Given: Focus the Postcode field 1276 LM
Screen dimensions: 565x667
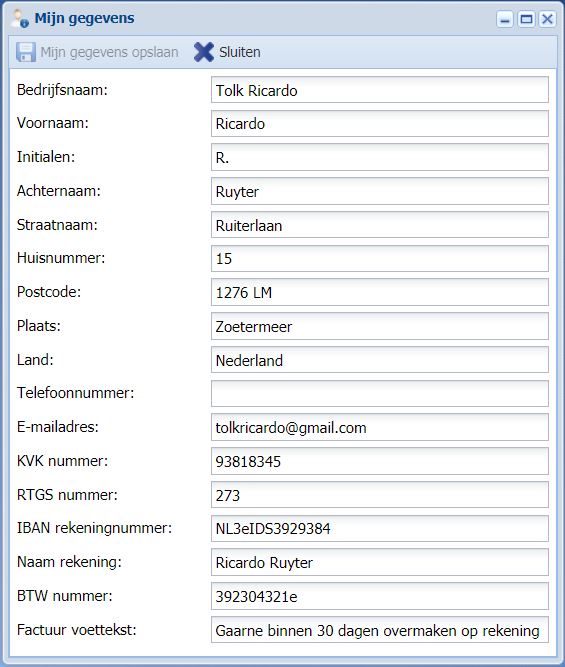Looking at the screenshot, I should (380, 292).
